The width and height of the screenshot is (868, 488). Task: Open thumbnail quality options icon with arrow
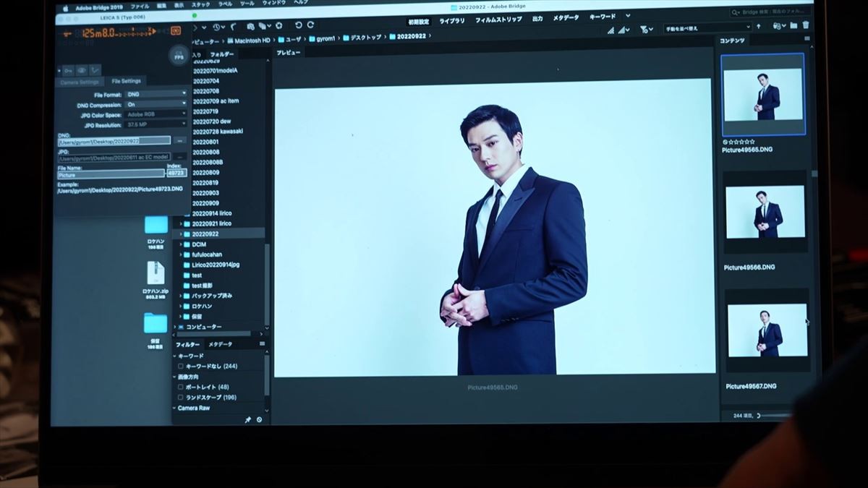(x=625, y=30)
